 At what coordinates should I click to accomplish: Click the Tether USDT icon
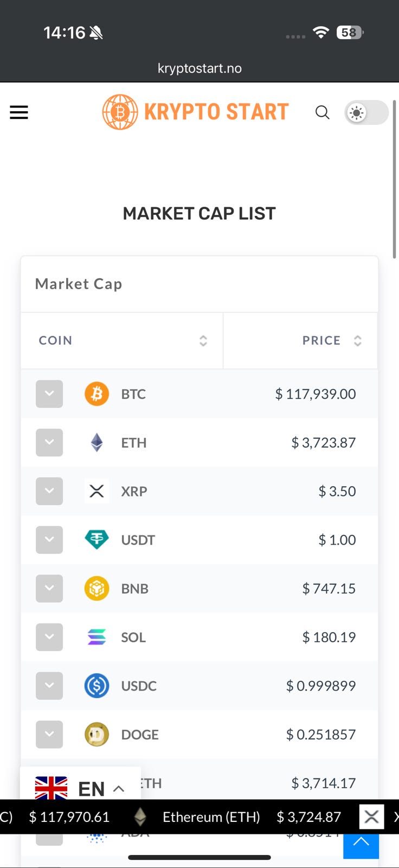point(96,540)
